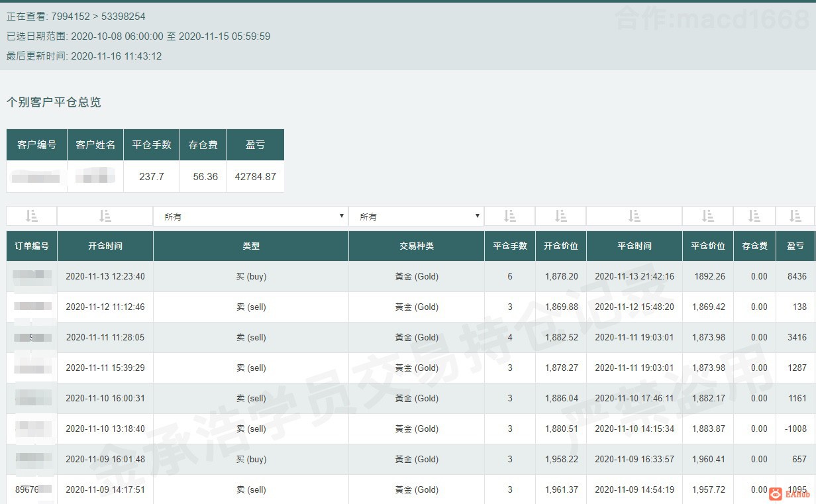The image size is (816, 504).
Task: Select lot size 4 in 2020-11-11 11:28:05 row
Action: coord(510,337)
